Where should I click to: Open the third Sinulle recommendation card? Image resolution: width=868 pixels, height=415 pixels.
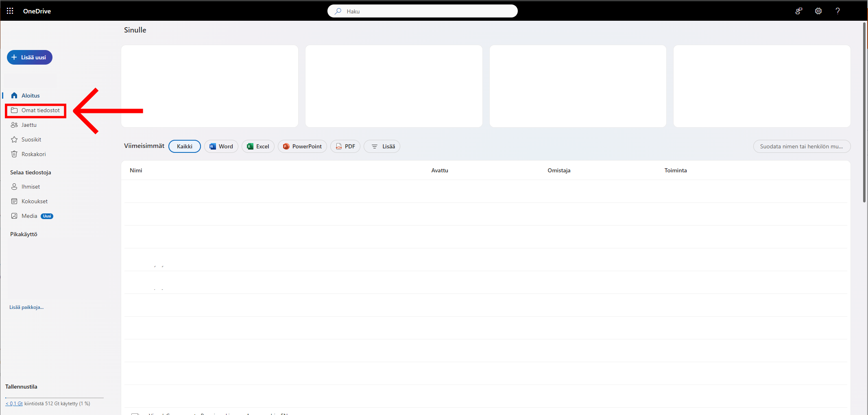[578, 86]
